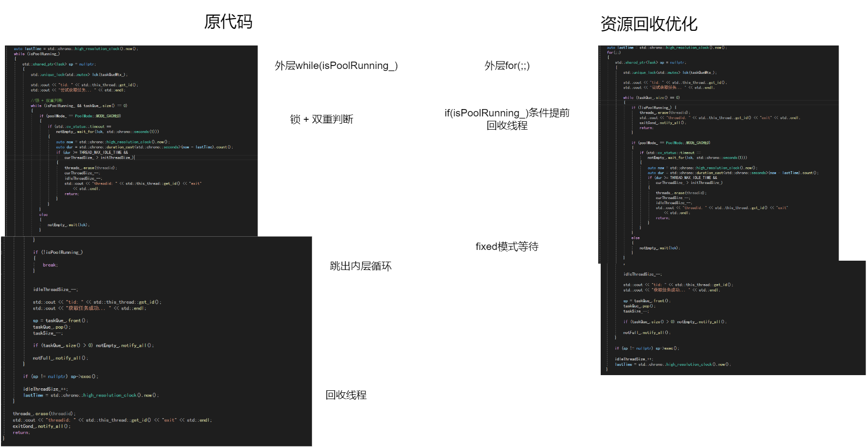868x448 pixels.
Task: Click the 锁 + 双重判断 annotation
Action: click(x=322, y=119)
